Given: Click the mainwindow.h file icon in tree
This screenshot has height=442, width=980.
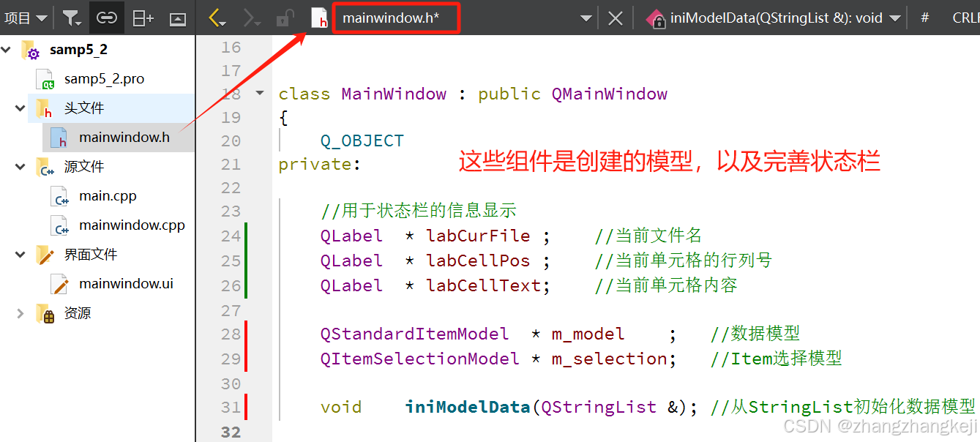Looking at the screenshot, I should 60,138.
